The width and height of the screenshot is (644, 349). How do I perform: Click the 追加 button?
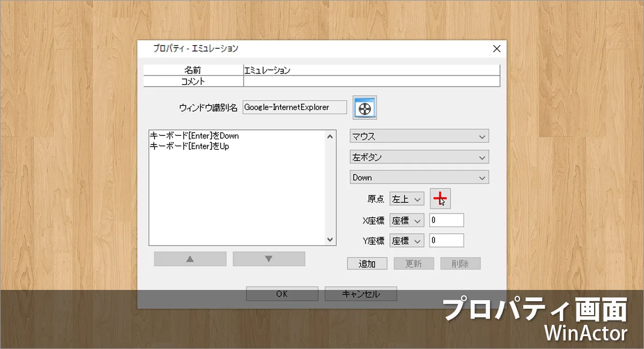[367, 264]
